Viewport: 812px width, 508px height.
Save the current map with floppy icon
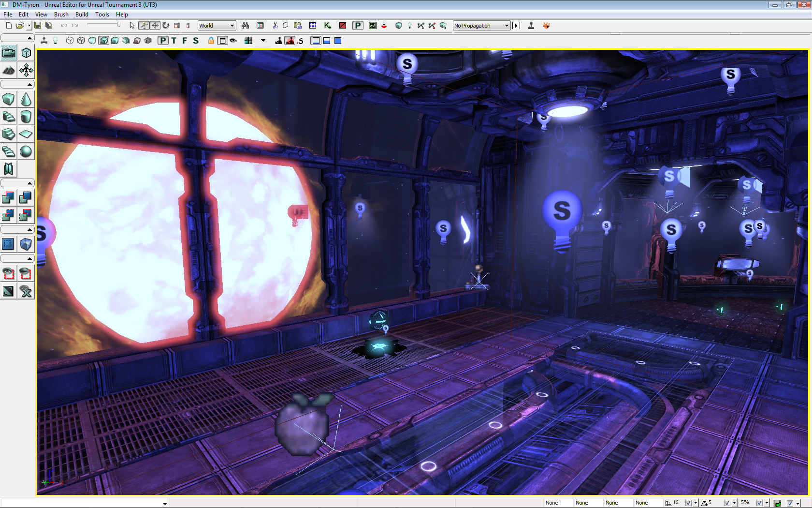38,26
